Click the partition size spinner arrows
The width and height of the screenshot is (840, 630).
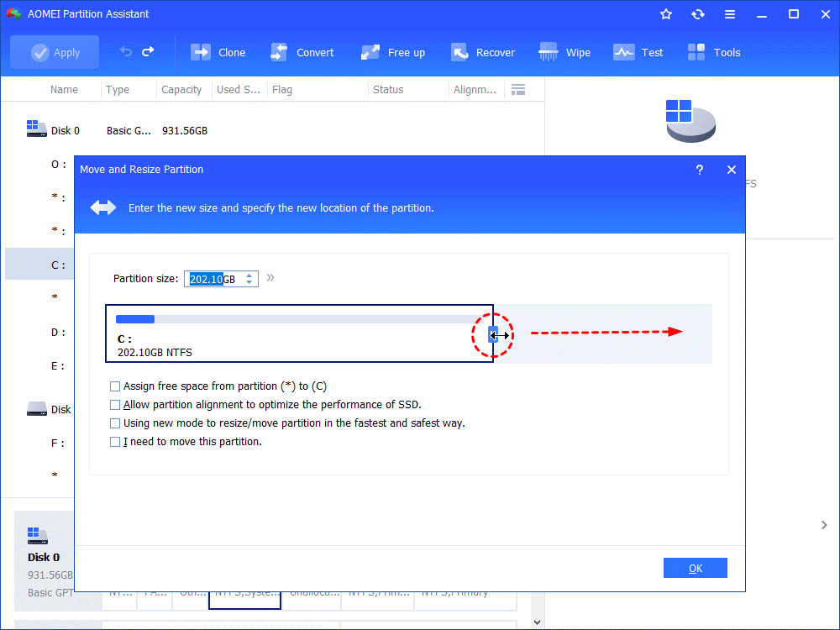coord(249,279)
